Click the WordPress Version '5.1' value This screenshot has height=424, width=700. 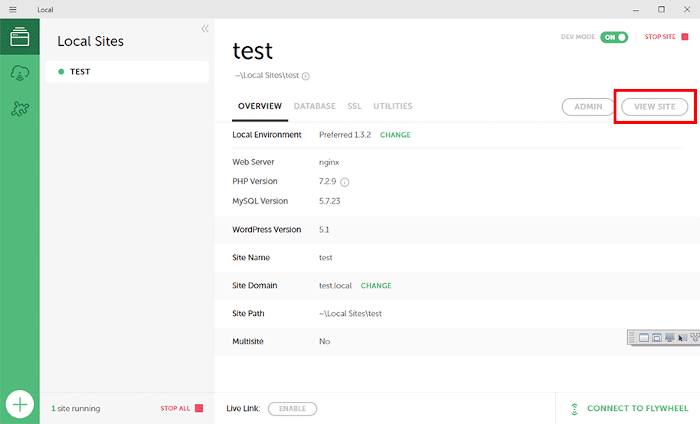point(324,230)
